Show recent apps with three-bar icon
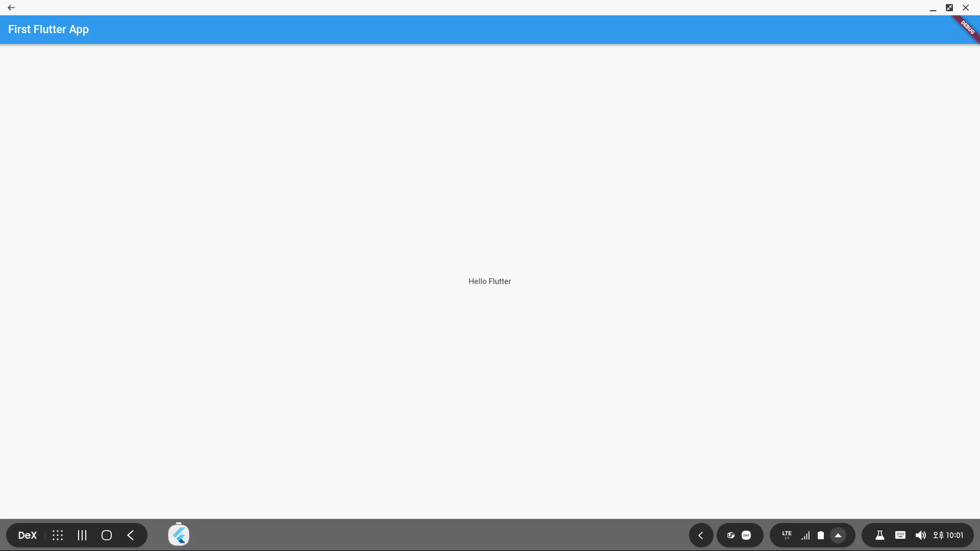 [x=82, y=535]
